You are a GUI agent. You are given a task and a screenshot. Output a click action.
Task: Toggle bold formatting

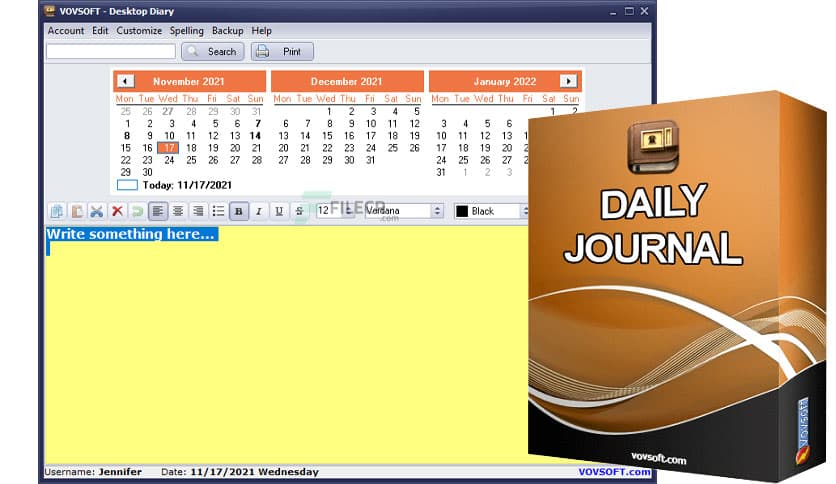238,211
